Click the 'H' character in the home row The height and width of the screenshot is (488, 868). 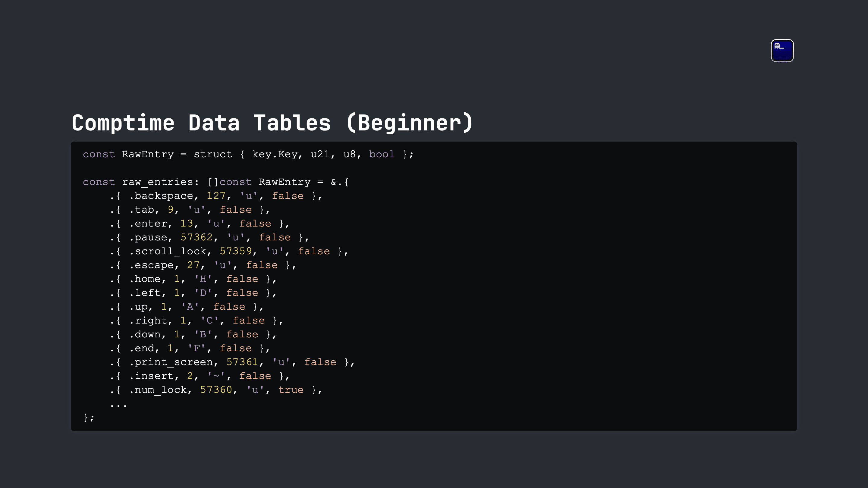pos(203,279)
